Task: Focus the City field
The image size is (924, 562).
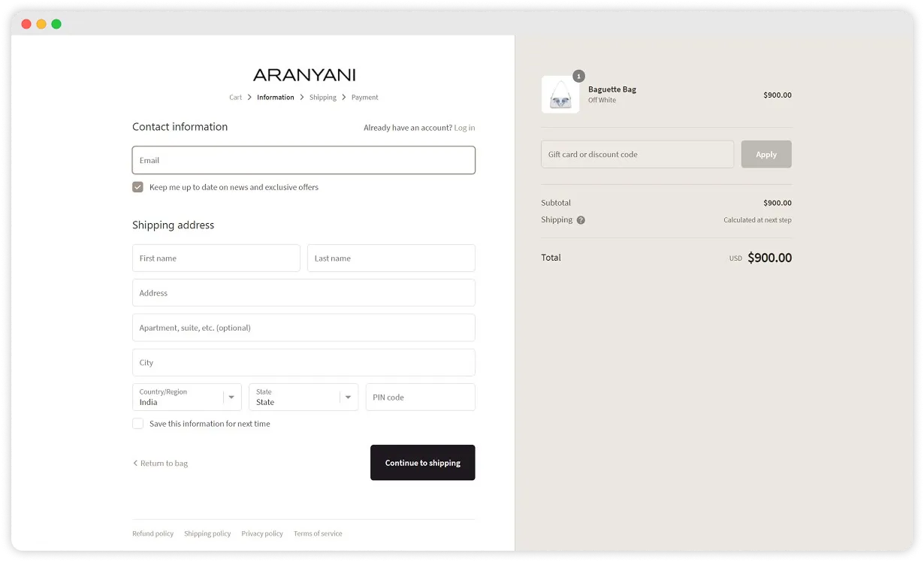Action: coord(303,362)
